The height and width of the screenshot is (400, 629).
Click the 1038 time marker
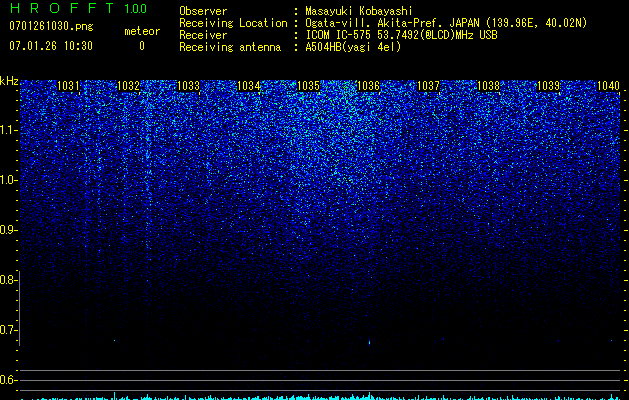click(488, 86)
